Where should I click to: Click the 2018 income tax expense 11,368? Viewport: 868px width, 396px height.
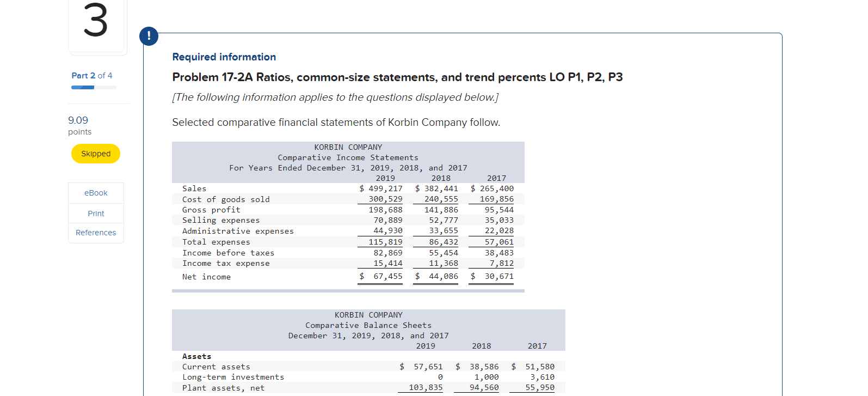(x=444, y=263)
